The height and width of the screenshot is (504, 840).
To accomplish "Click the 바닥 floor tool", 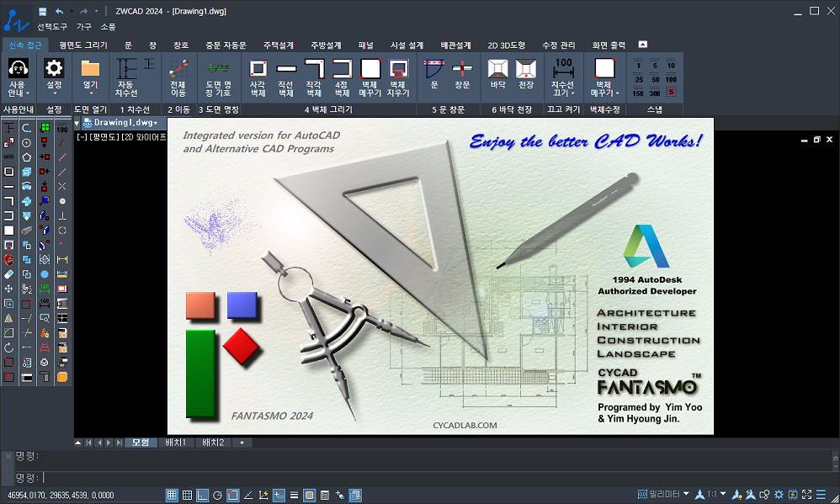I will [x=497, y=74].
